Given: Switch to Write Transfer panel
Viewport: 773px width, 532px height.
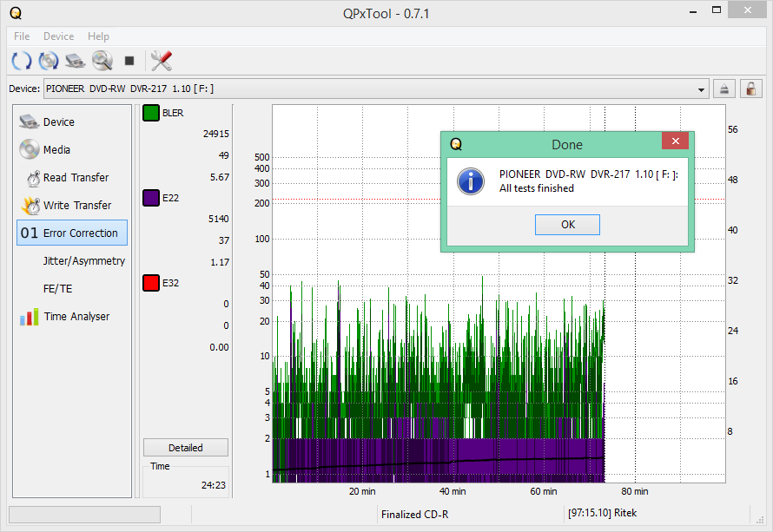Looking at the screenshot, I should click(x=72, y=205).
